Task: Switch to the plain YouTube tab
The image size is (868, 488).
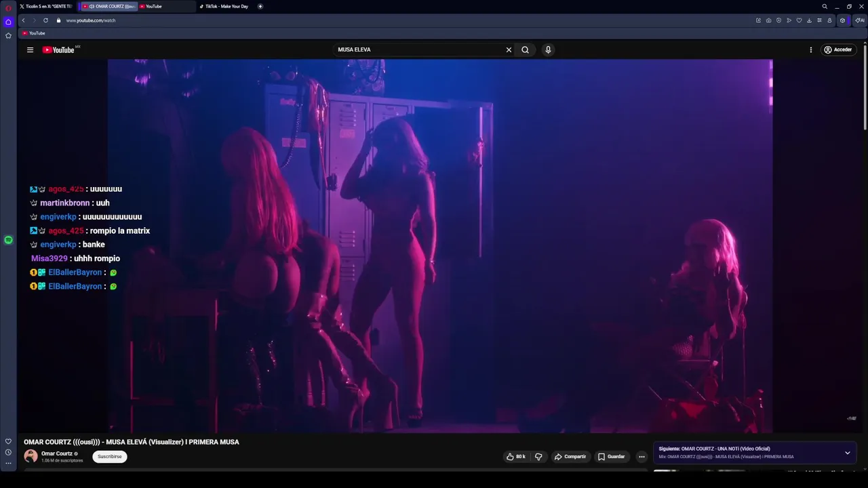Action: point(166,6)
